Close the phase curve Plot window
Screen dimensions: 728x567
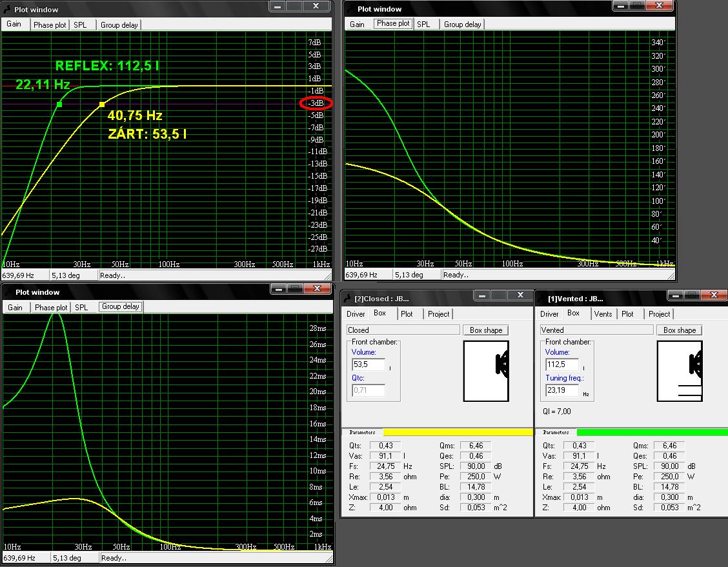[x=659, y=5]
